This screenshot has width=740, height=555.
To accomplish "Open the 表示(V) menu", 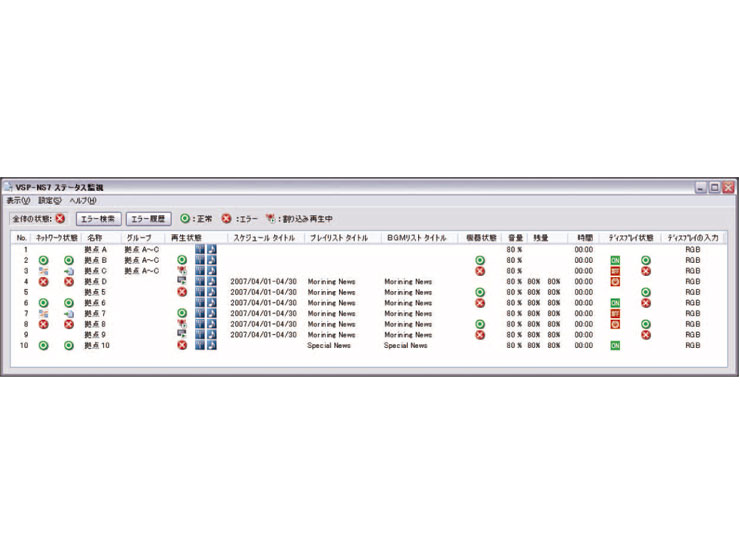I will coord(18,201).
